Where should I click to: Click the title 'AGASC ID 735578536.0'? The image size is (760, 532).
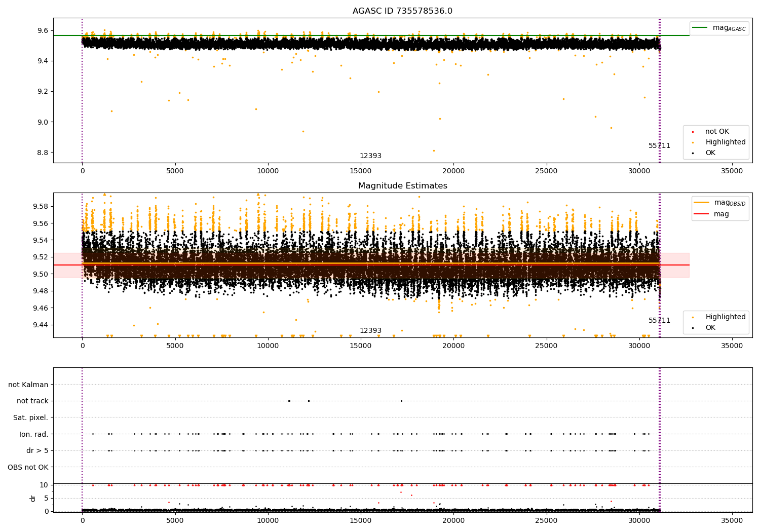[x=402, y=11]
